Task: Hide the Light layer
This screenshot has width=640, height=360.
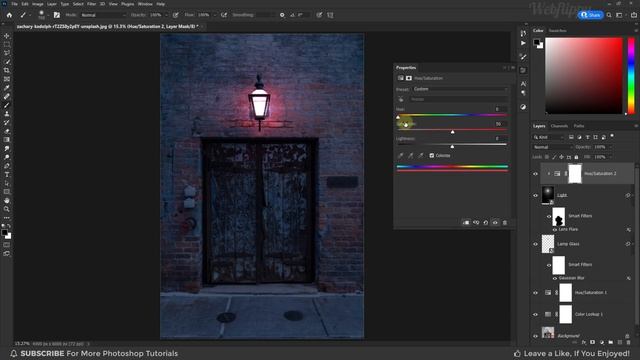Action: coord(536,195)
